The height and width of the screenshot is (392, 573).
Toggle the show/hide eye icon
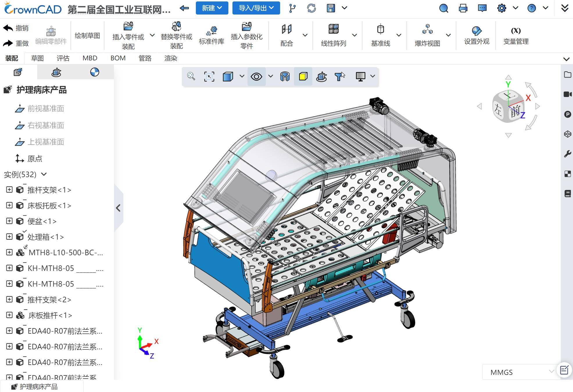256,77
